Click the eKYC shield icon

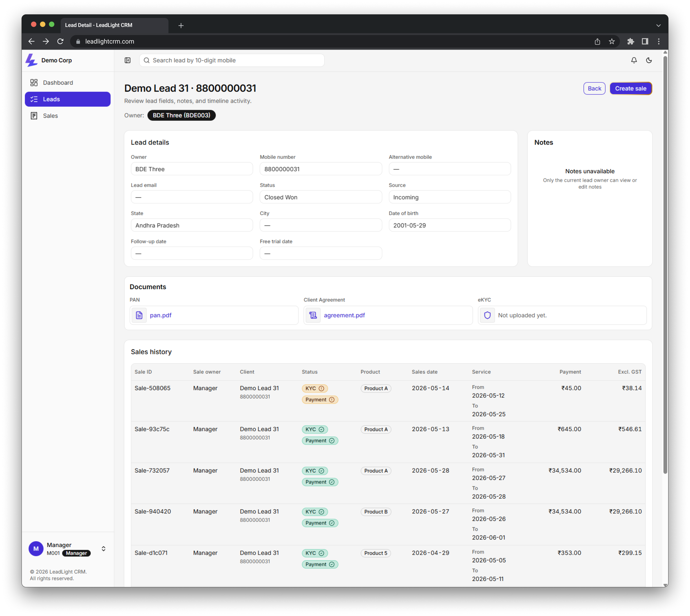[487, 315]
